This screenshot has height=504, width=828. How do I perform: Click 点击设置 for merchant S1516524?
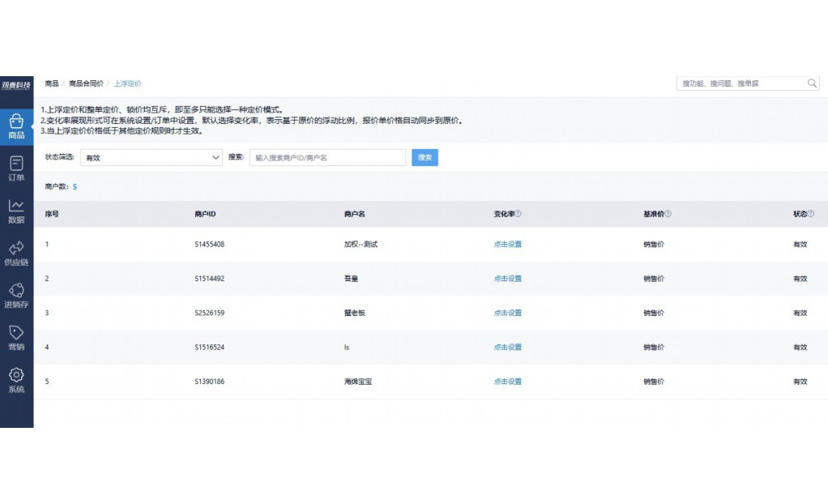tap(507, 347)
